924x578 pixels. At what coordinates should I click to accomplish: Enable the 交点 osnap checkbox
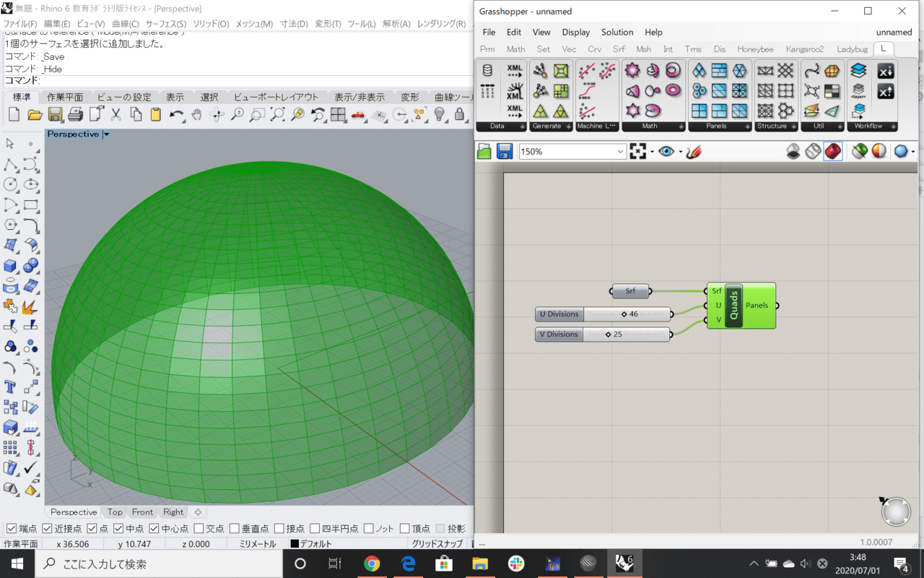click(199, 529)
